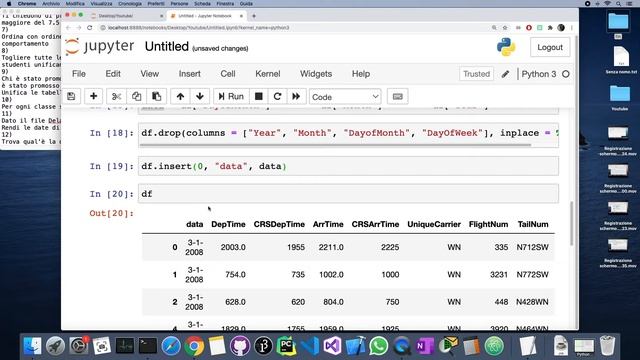The height and width of the screenshot is (360, 640).
Task: Open the Chrome extensions puzzle icon
Action: coord(550,28)
